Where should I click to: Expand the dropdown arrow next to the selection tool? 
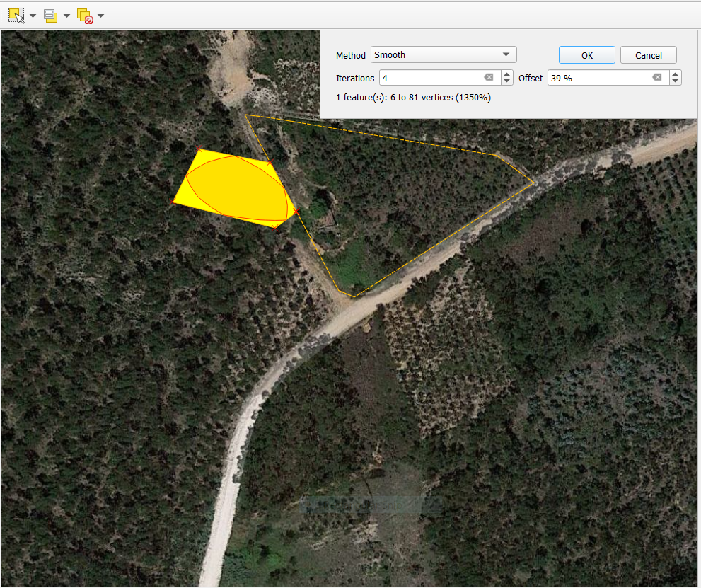(32, 15)
